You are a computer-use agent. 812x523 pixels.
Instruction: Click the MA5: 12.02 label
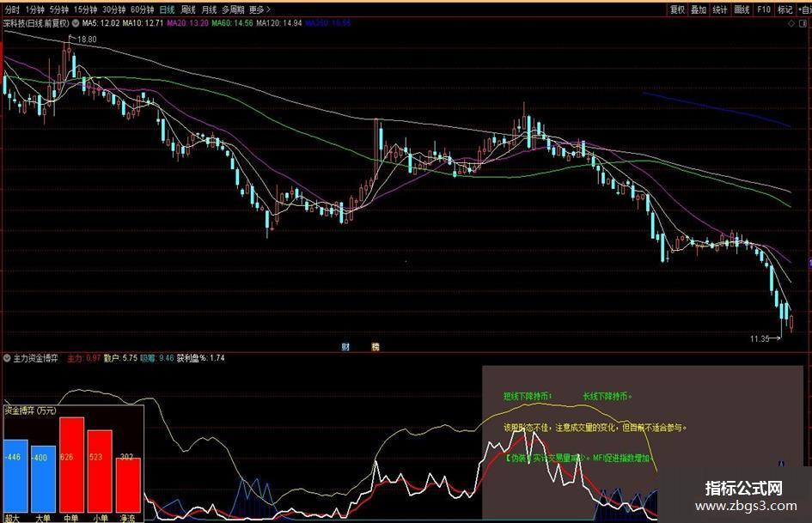101,23
